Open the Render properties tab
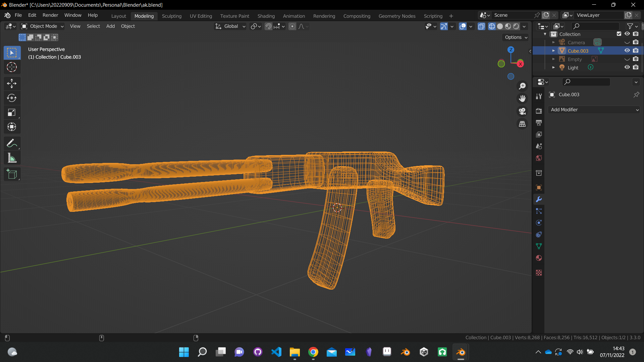The height and width of the screenshot is (362, 644). (539, 111)
